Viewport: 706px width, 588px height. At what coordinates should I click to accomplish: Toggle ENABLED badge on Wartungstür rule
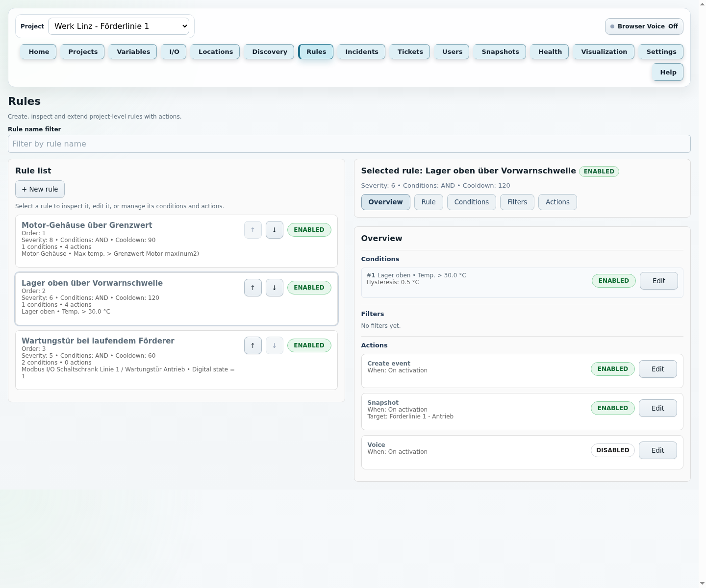tap(309, 345)
